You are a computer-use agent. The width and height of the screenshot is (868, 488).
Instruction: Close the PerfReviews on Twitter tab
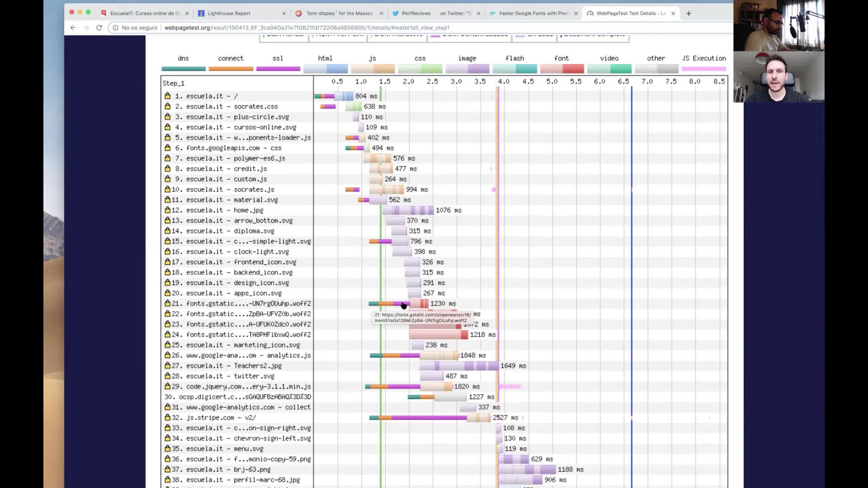(479, 14)
